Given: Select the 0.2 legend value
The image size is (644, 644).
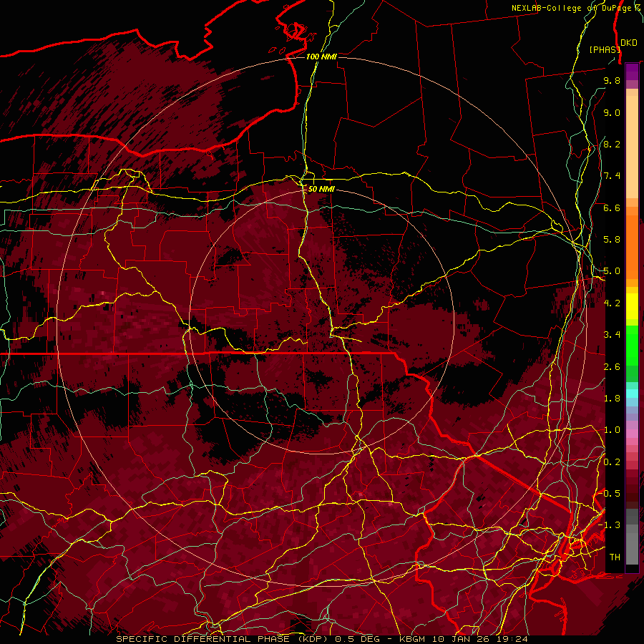Looking at the screenshot, I should [612, 462].
